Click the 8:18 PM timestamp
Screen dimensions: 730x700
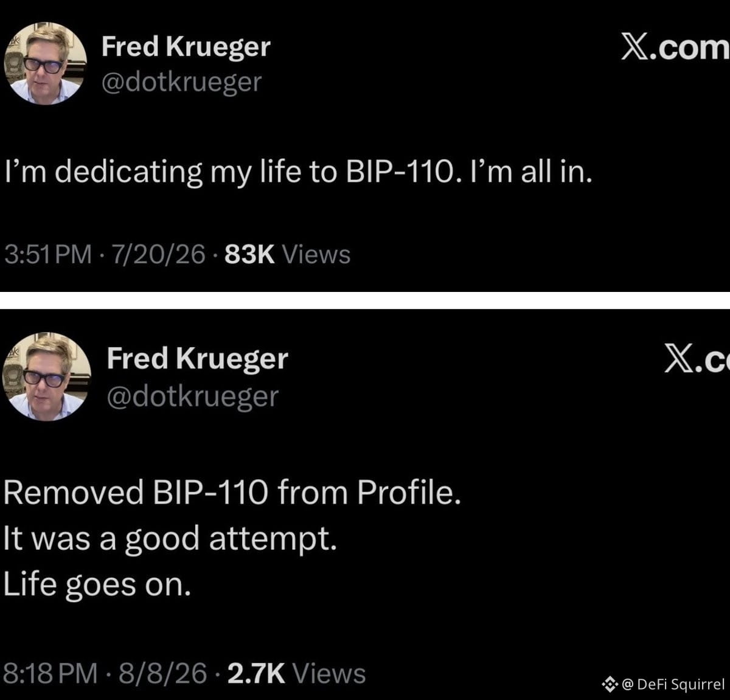click(x=50, y=673)
